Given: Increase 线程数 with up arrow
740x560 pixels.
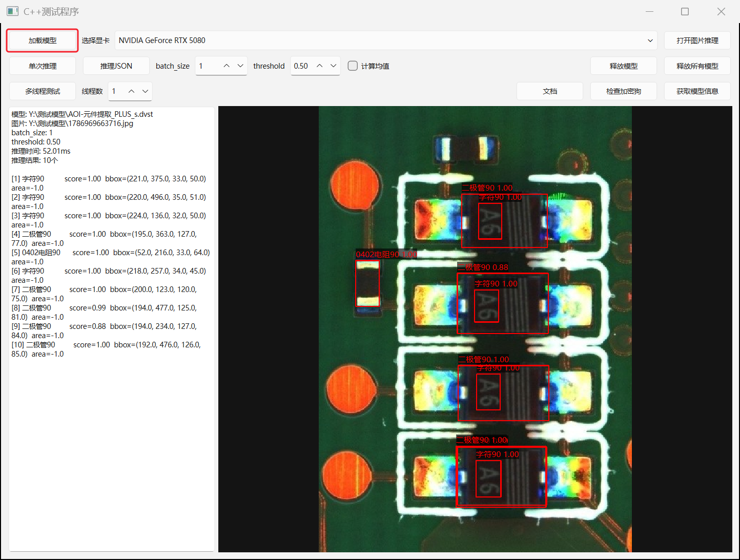Looking at the screenshot, I should click(x=132, y=91).
